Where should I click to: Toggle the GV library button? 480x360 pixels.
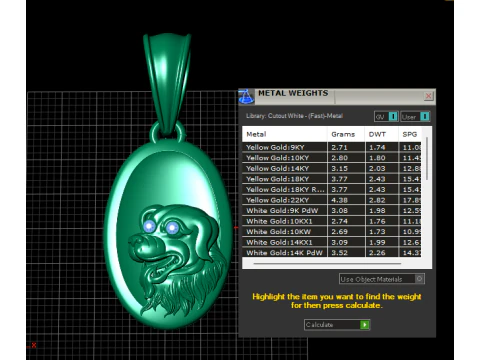tap(386, 116)
